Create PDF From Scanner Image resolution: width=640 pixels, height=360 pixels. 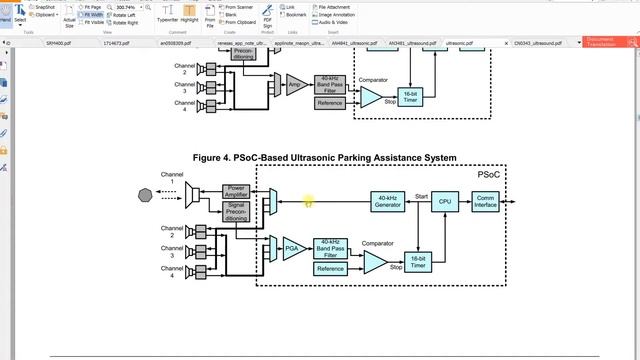click(236, 7)
